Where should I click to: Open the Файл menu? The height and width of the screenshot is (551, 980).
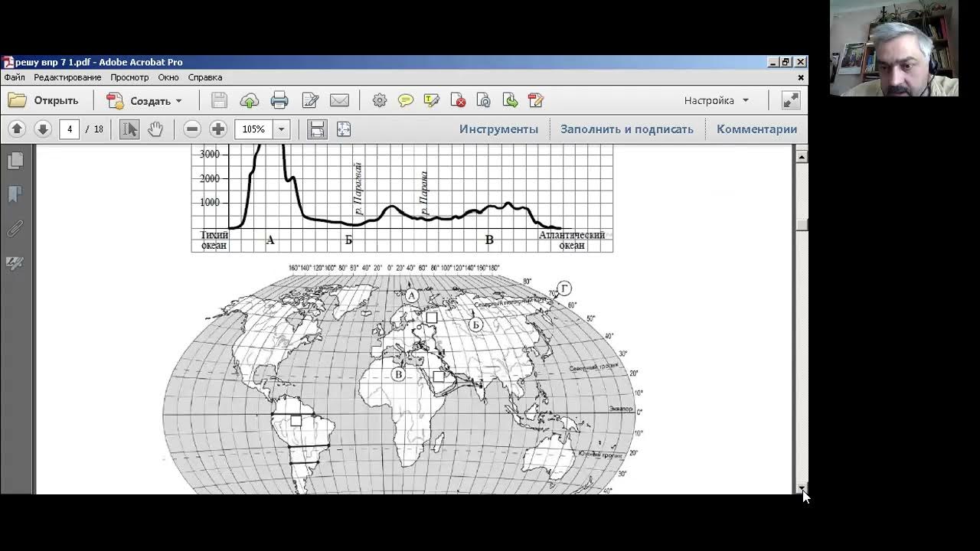point(15,77)
